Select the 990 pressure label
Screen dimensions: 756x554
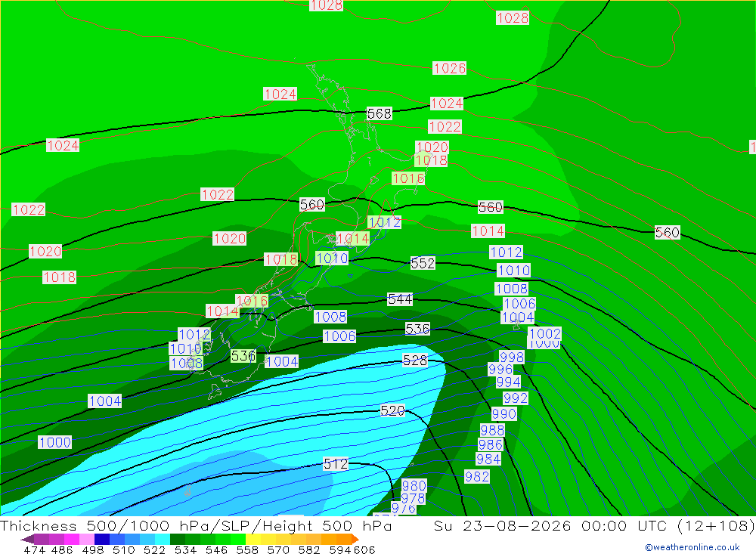[504, 414]
